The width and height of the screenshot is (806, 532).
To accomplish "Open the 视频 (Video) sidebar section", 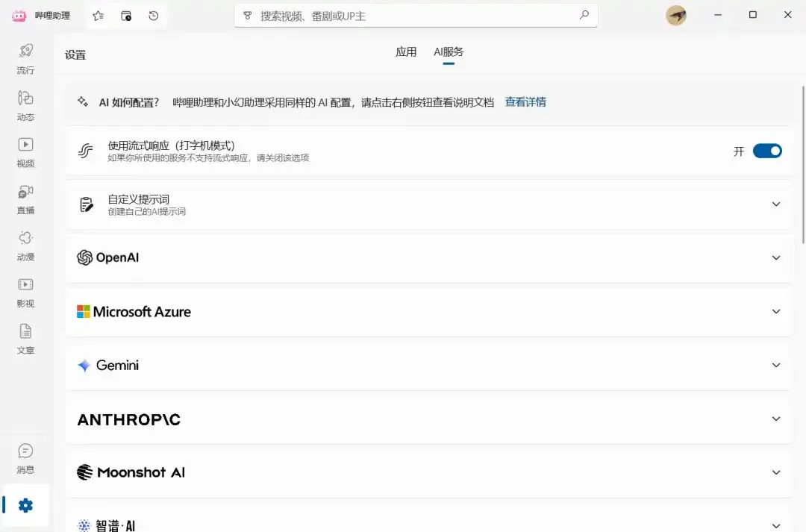I will click(x=25, y=153).
